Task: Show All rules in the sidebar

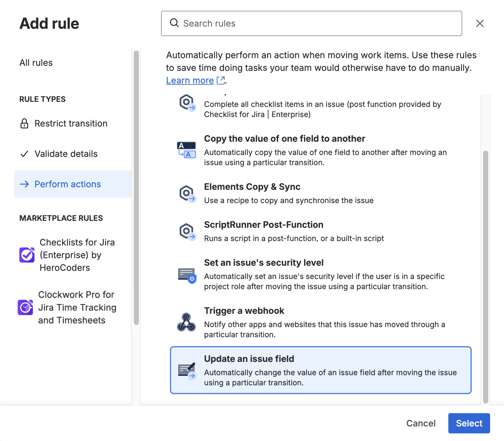Action: click(x=36, y=63)
